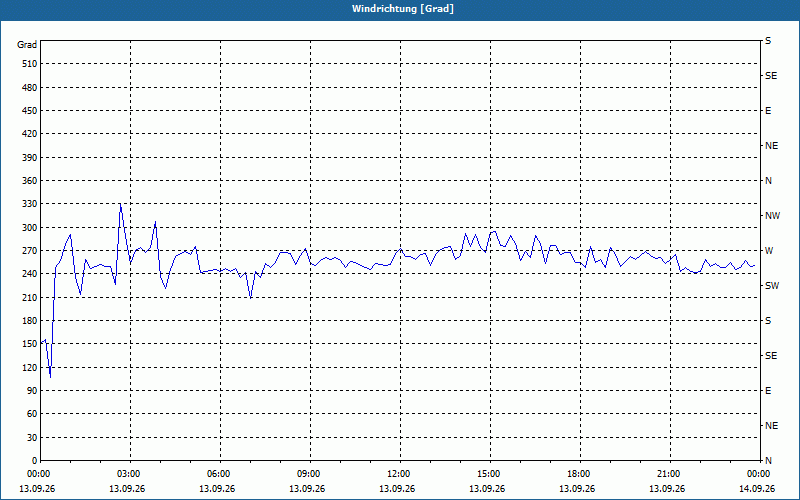This screenshot has width=800, height=500.
Task: Click the 0 y-axis origin label
Action: coord(35,461)
